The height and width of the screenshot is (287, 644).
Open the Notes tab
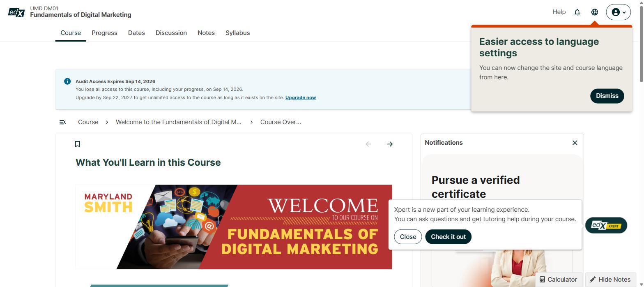pyautogui.click(x=206, y=33)
